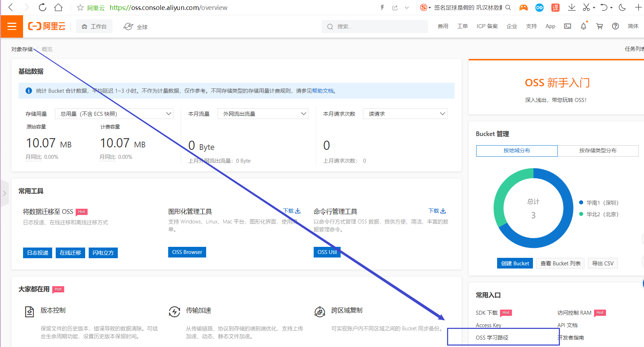Open OSS Browser tool
The height and width of the screenshot is (347, 644).
tap(187, 252)
